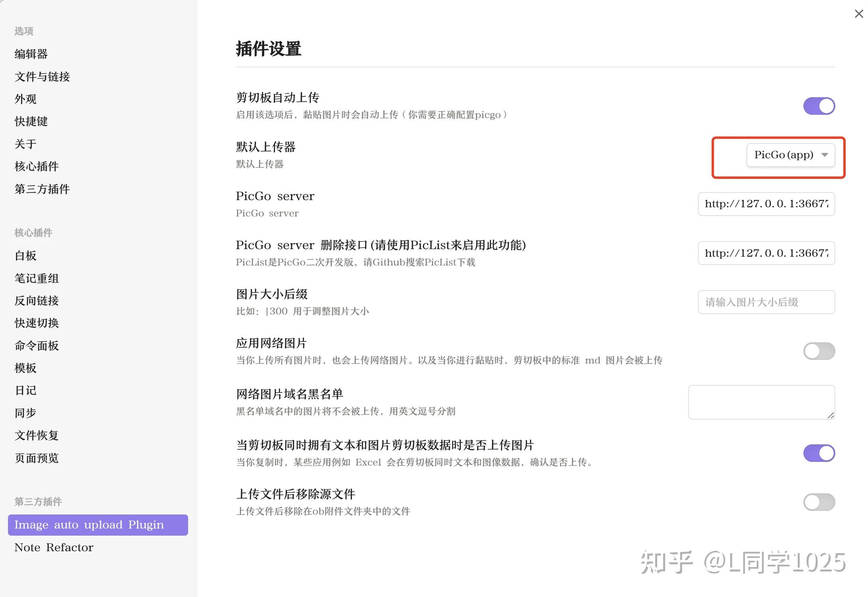Screen dimensions: 868x597
Task: Toggle the clipboard text and image upload switch
Action: [819, 453]
